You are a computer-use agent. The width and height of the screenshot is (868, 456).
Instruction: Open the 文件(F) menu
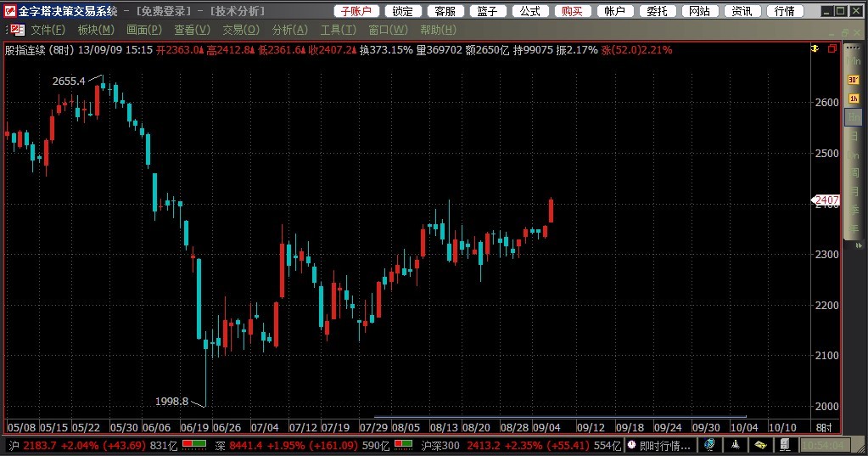(x=48, y=30)
